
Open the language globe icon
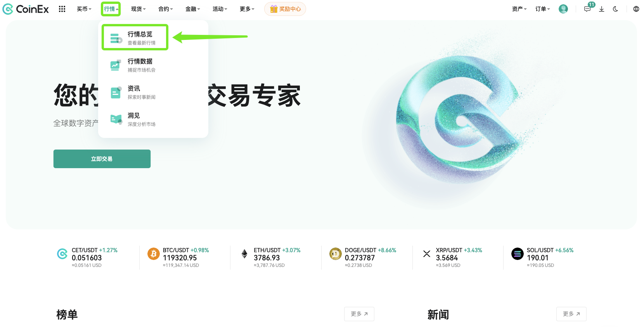tap(636, 9)
